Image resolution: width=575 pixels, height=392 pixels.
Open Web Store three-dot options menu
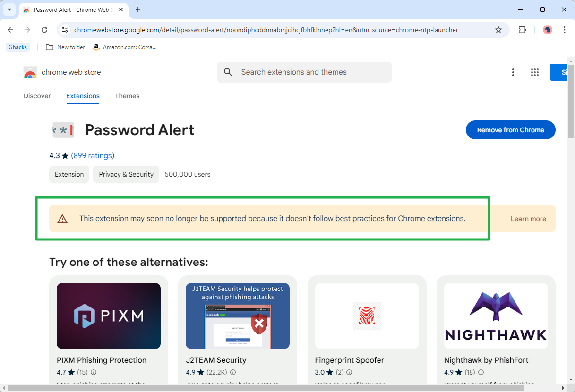click(513, 72)
